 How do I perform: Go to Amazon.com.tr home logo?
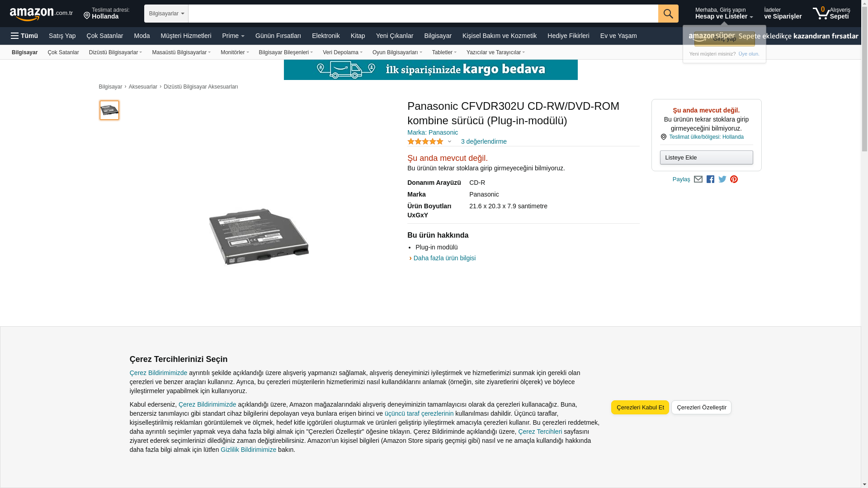pos(41,14)
